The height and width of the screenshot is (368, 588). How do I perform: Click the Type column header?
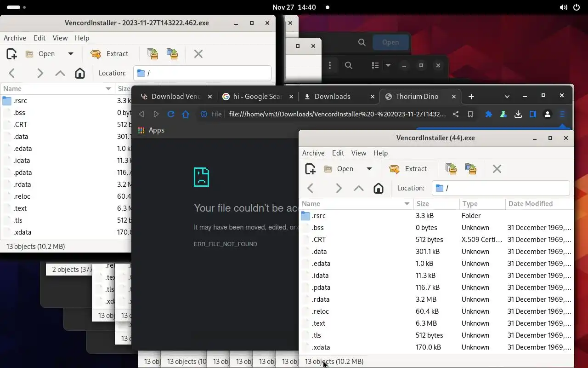482,204
